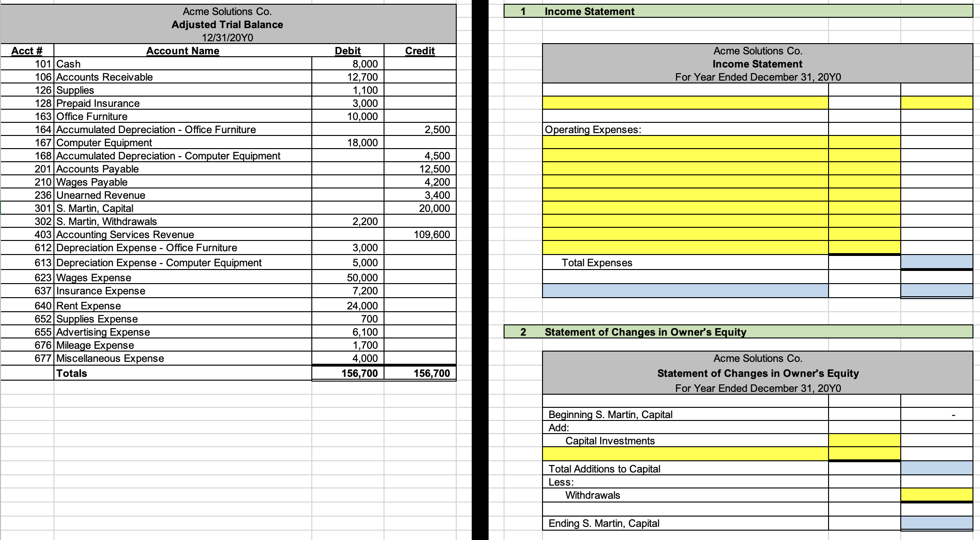
Task: Select Supplies Expense debit 700
Action: coord(348,319)
